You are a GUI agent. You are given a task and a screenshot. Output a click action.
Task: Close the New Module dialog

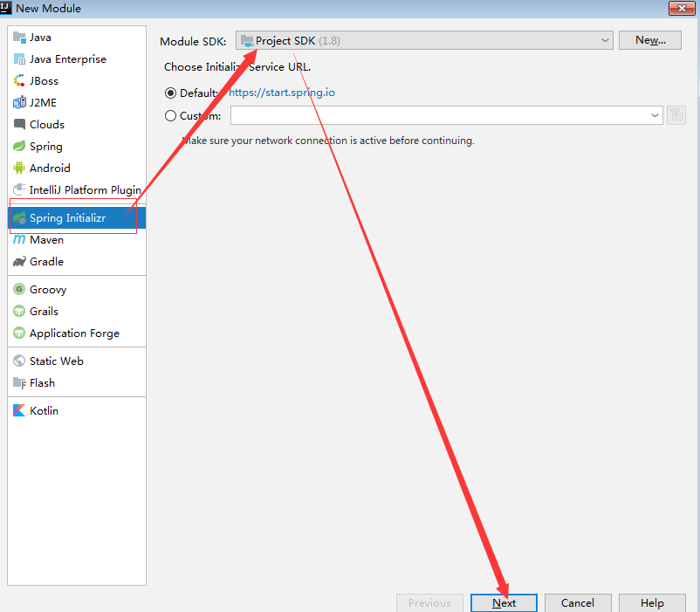[682, 8]
